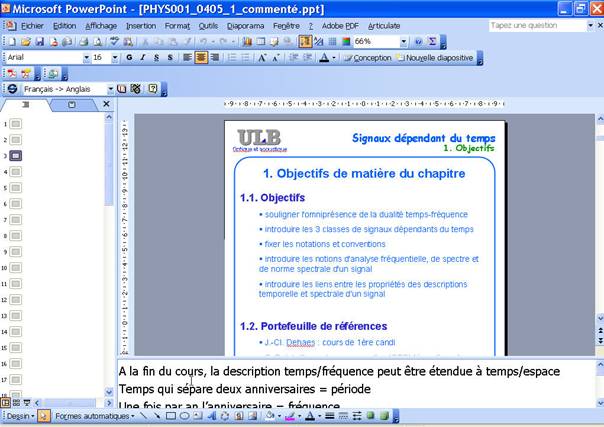604x427 pixels.
Task: Click the translator help icon
Action: tap(153, 89)
